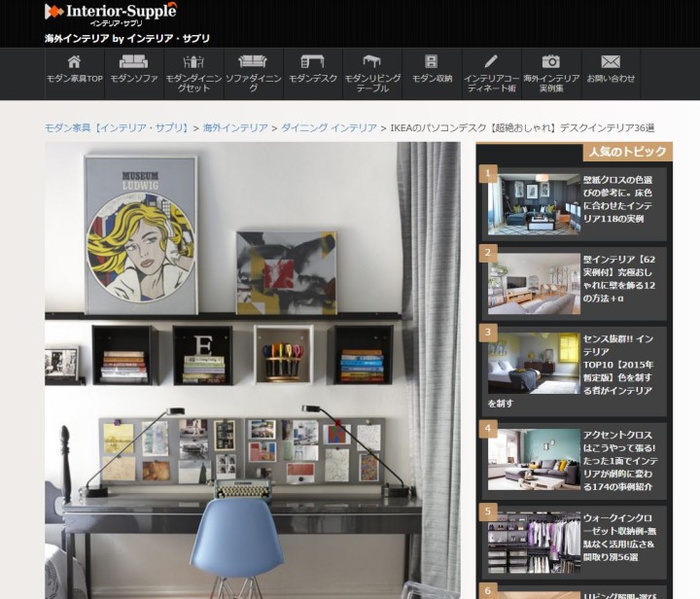700x599 pixels.
Task: Follow the 海外インテリア breadcrumb link
Action: click(235, 128)
